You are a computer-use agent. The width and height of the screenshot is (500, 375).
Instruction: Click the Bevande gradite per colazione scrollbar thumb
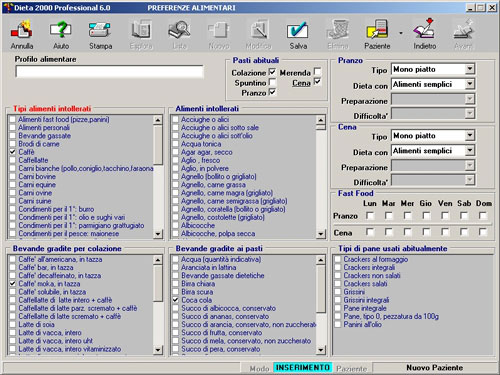pyautogui.click(x=158, y=283)
